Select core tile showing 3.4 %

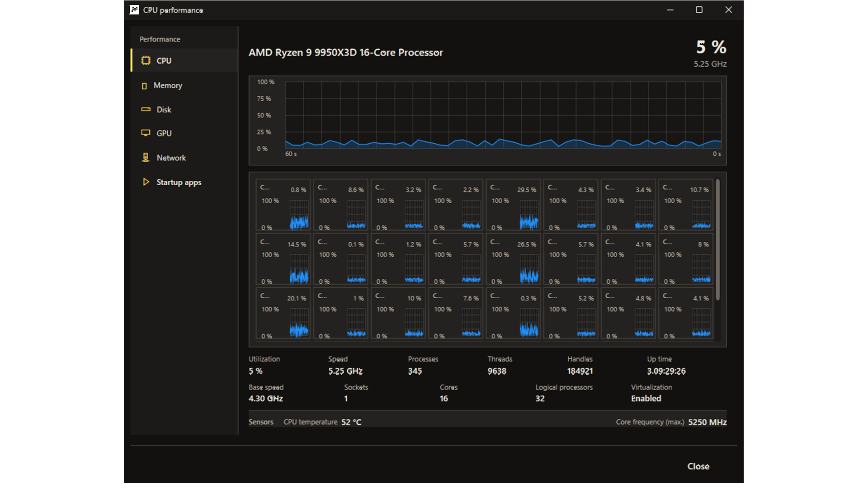click(x=628, y=206)
